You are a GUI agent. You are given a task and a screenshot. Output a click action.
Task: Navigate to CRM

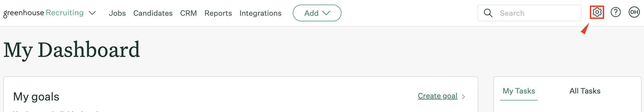coord(188,13)
